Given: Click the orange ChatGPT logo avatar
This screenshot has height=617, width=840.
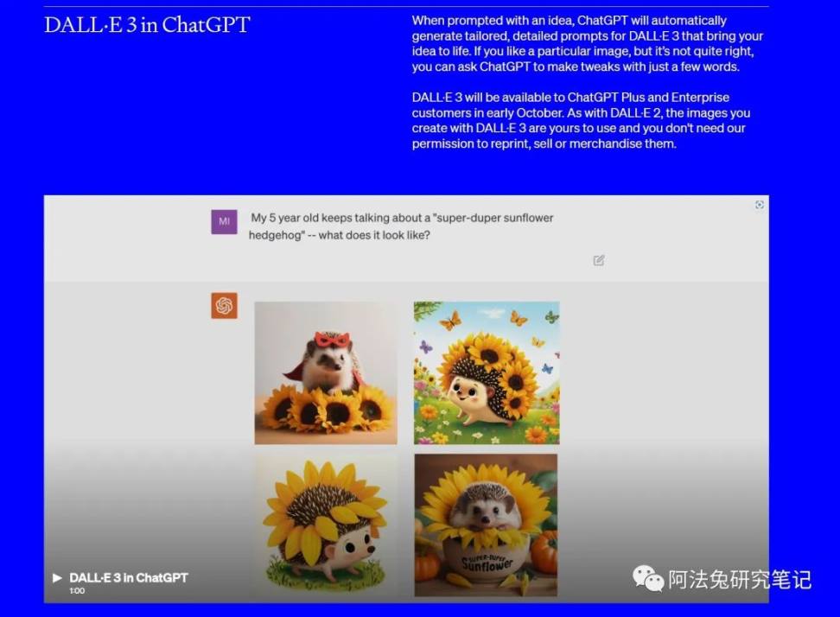Looking at the screenshot, I should pos(225,306).
